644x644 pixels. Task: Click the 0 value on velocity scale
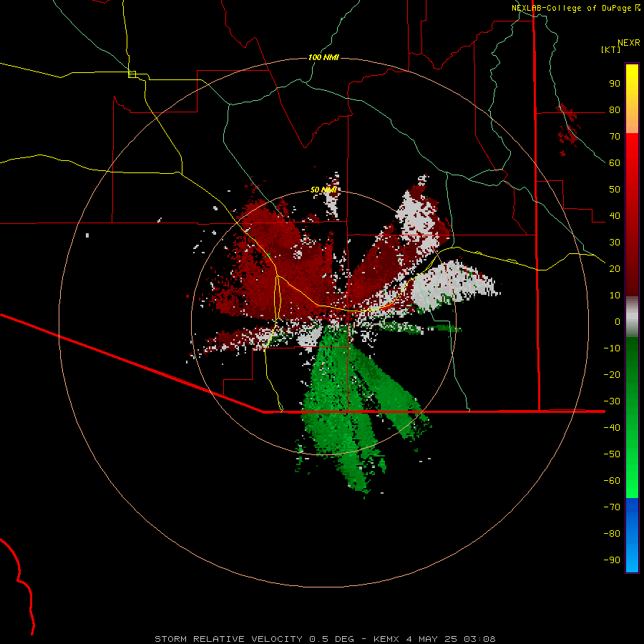(x=618, y=322)
